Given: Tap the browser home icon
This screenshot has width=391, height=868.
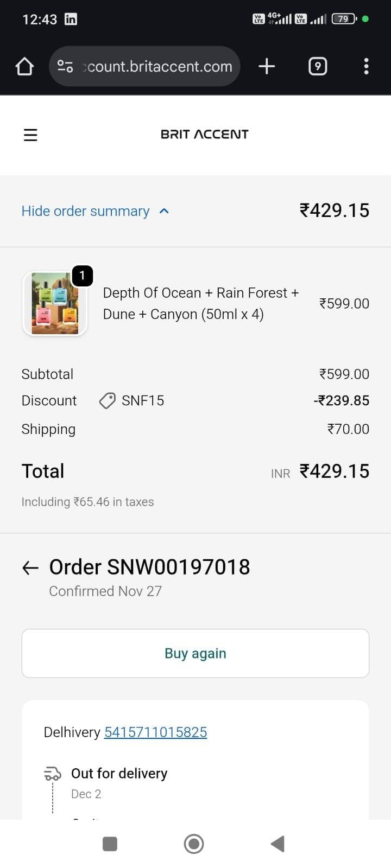Looking at the screenshot, I should click(x=24, y=66).
